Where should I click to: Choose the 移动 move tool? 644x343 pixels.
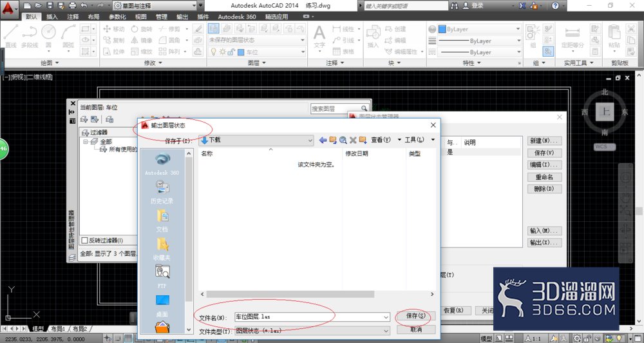[x=114, y=29]
